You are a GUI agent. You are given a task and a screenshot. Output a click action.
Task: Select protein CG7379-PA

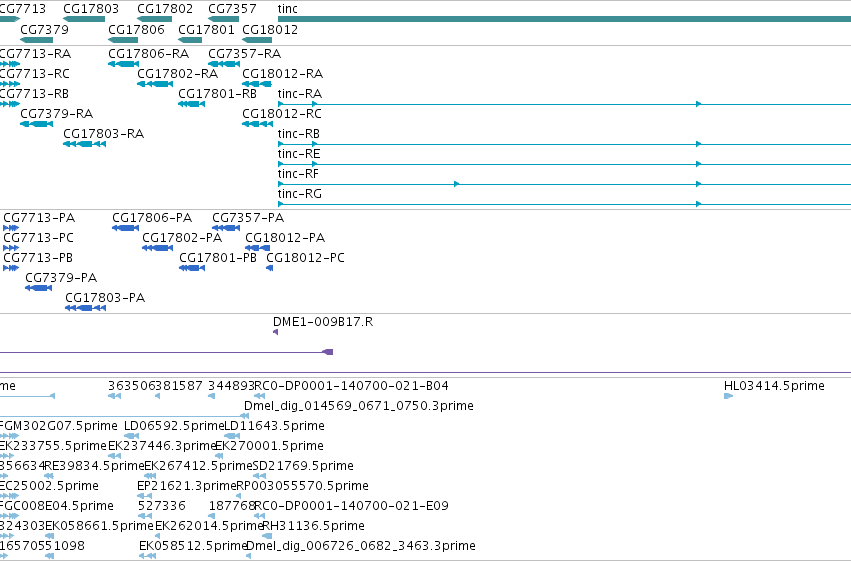click(x=61, y=278)
